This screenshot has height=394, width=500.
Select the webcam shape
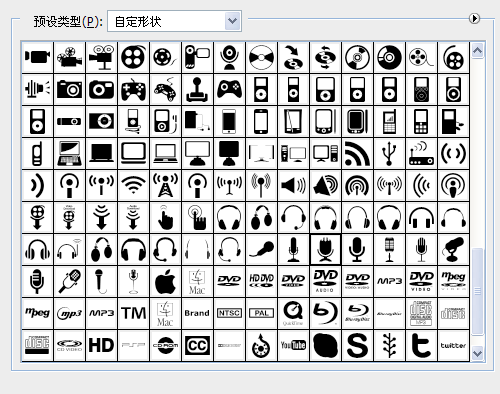229,57
